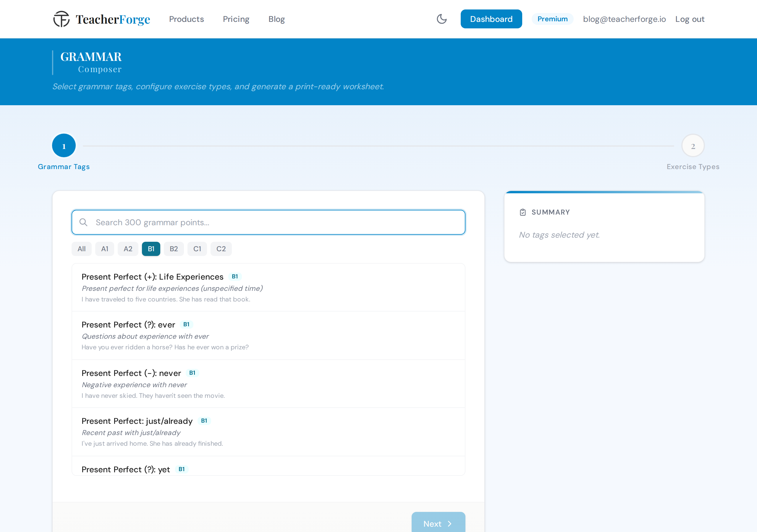Image resolution: width=757 pixels, height=532 pixels.
Task: Click the Summary clipboard icon
Action: [x=523, y=212]
